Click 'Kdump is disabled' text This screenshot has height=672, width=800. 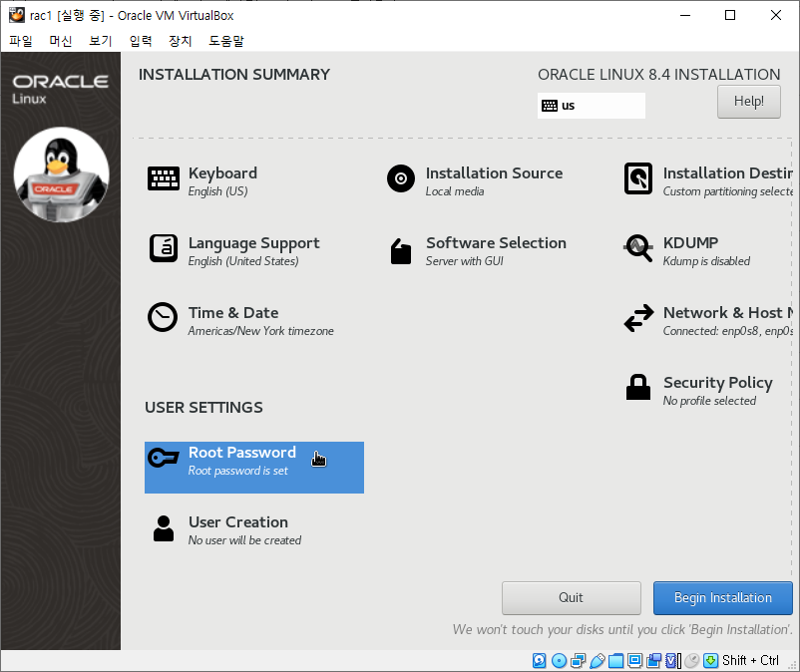tap(706, 261)
